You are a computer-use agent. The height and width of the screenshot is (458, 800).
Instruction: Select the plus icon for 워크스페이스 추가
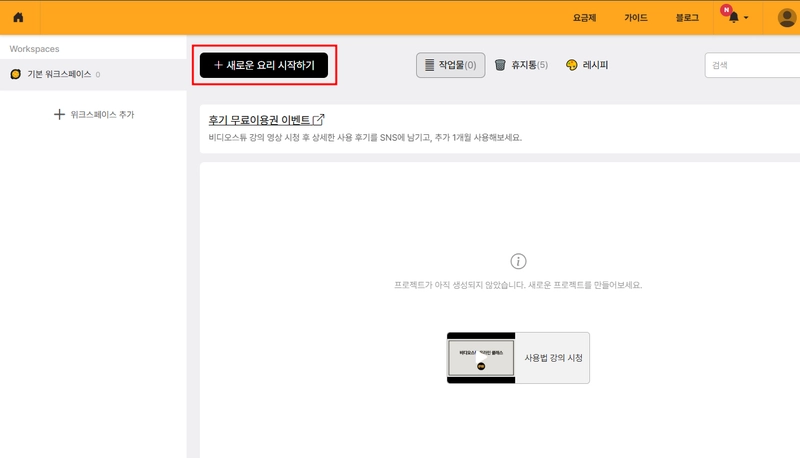point(59,114)
